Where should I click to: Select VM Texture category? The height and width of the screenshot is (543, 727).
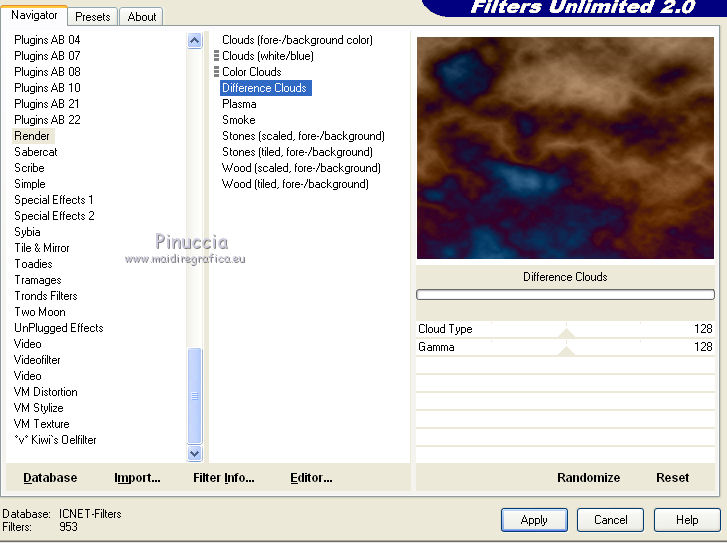pyautogui.click(x=42, y=424)
